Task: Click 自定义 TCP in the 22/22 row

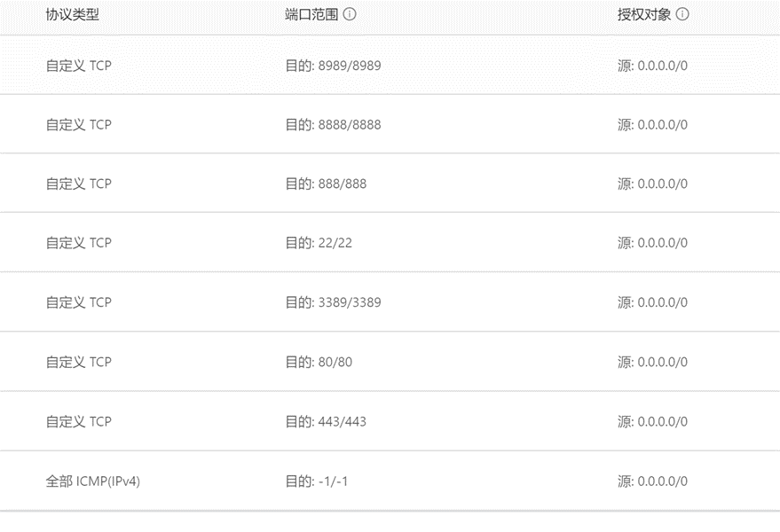Action: pos(79,243)
